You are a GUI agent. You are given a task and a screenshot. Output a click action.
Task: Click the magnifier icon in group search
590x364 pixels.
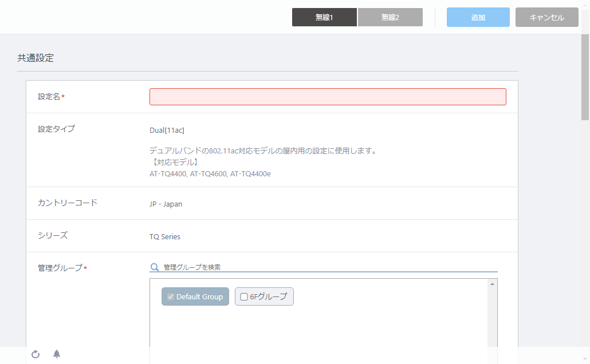[154, 267]
